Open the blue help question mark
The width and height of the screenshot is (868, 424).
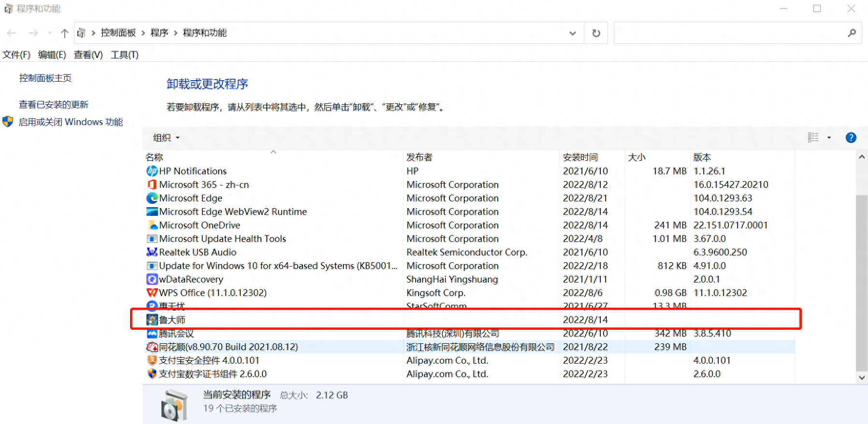pos(851,138)
